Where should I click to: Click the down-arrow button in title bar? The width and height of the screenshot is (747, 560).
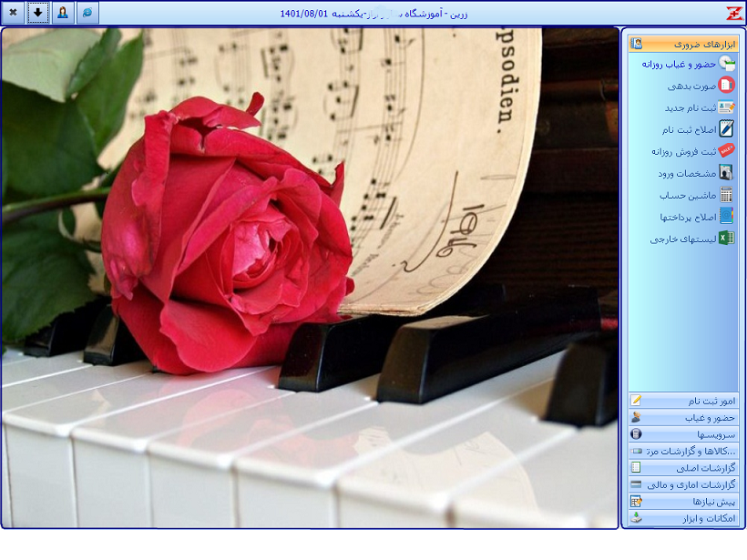click(38, 13)
